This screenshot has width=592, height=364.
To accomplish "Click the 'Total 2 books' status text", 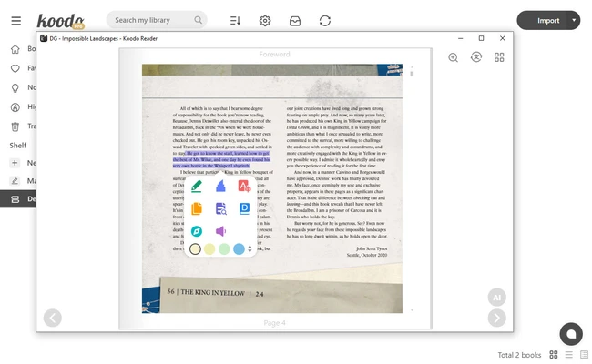I will (519, 355).
